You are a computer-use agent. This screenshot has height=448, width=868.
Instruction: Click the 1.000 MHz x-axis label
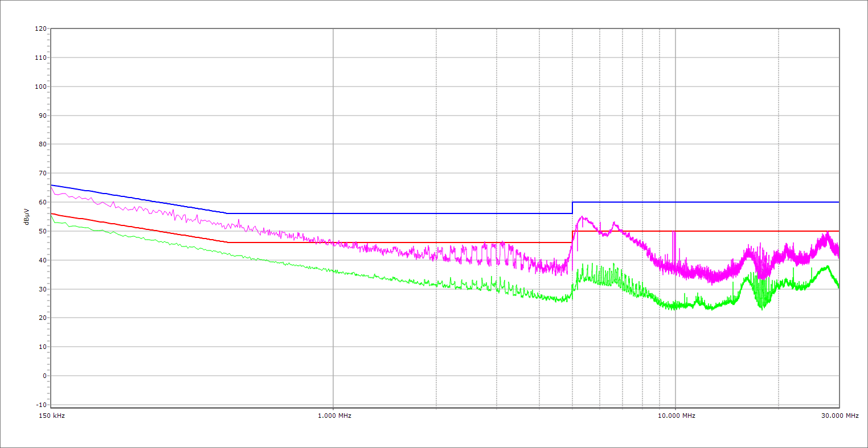pos(334,416)
